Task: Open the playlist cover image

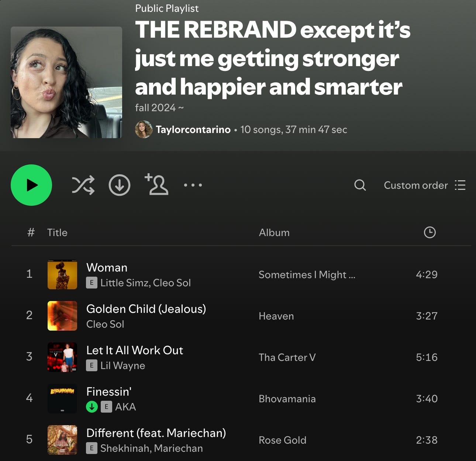Action: tap(66, 82)
